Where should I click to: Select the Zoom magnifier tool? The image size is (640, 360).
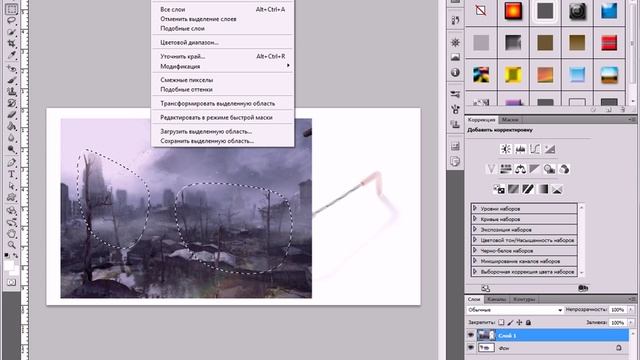[x=11, y=245]
